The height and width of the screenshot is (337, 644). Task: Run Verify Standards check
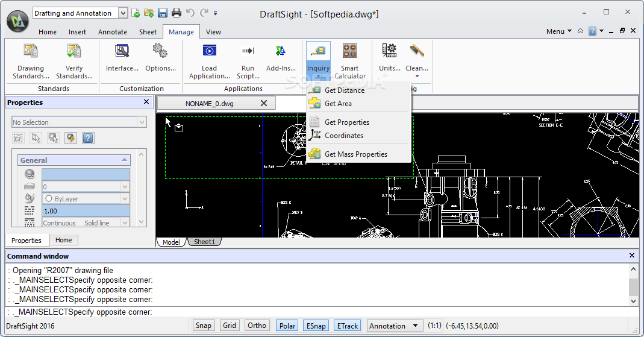(74, 61)
